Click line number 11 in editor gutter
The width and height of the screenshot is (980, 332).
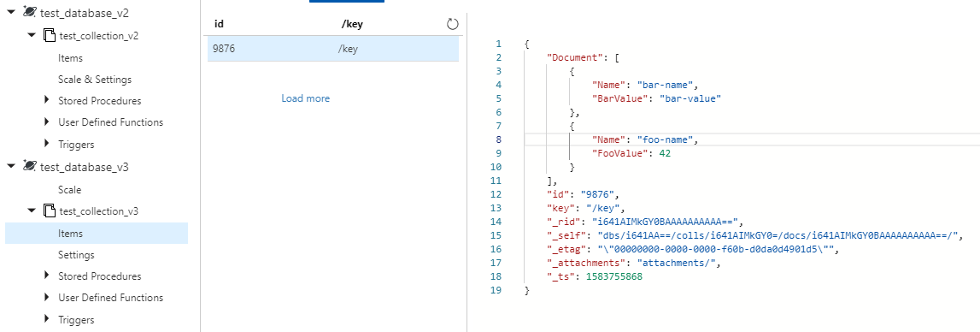tap(496, 181)
